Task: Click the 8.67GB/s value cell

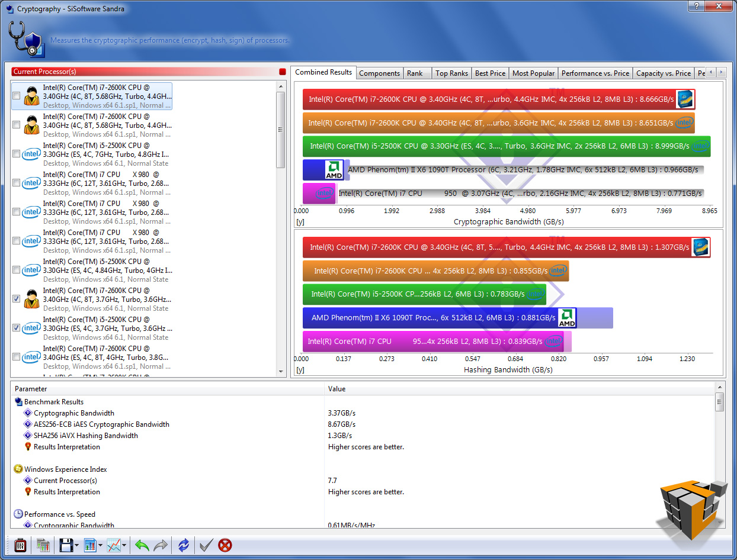Action: click(x=342, y=424)
